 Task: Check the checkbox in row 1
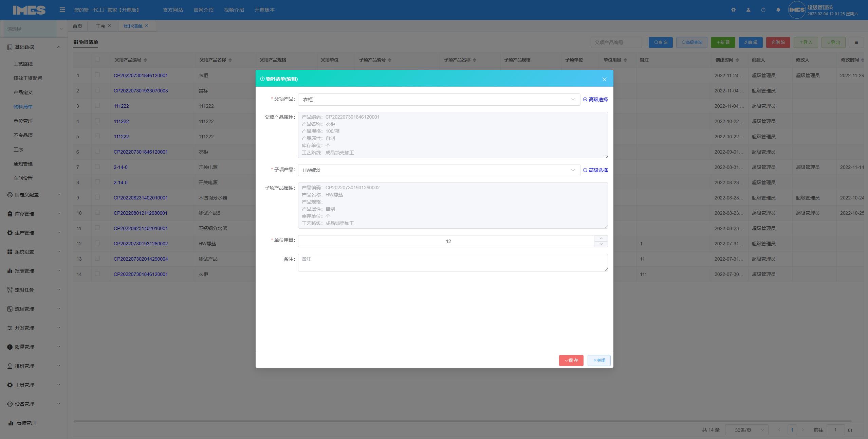tap(97, 75)
